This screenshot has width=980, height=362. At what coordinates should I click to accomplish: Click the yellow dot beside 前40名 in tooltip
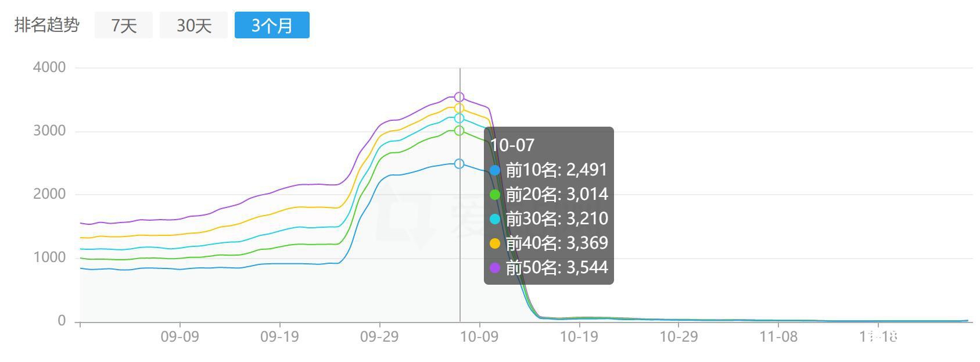[495, 243]
